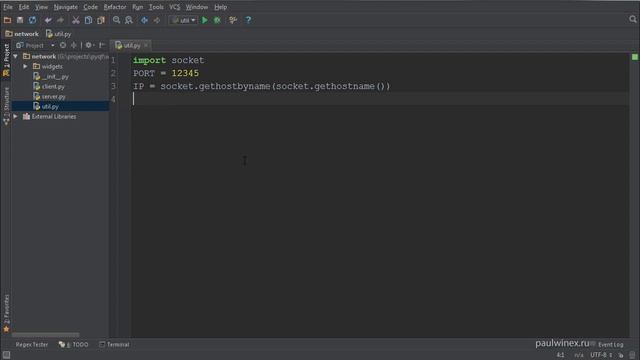This screenshot has height=360, width=640.
Task: Open the VCS menu
Action: click(x=175, y=7)
